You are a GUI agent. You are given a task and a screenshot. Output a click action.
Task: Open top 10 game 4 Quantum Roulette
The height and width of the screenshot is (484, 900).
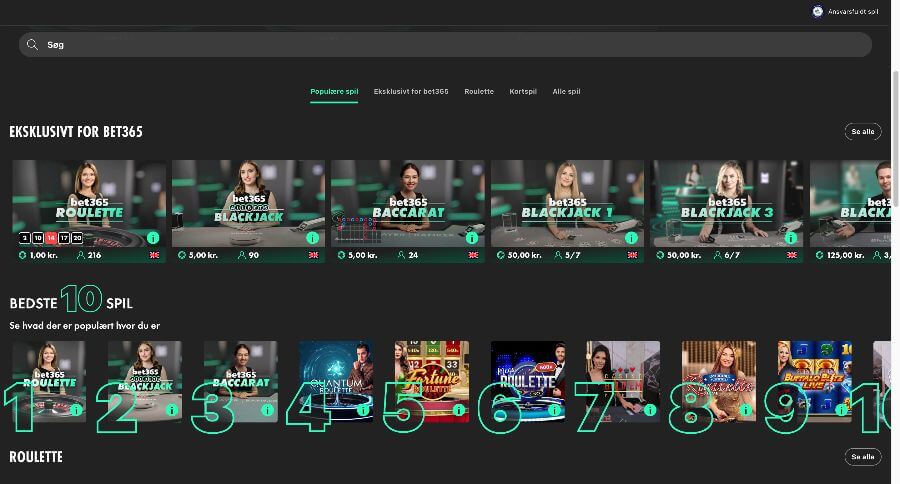tap(336, 381)
